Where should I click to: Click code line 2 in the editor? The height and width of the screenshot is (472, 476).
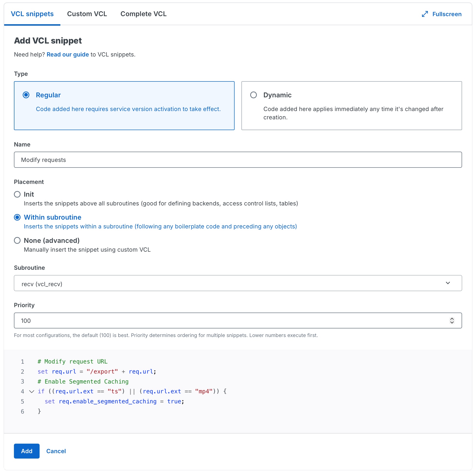[x=97, y=371]
